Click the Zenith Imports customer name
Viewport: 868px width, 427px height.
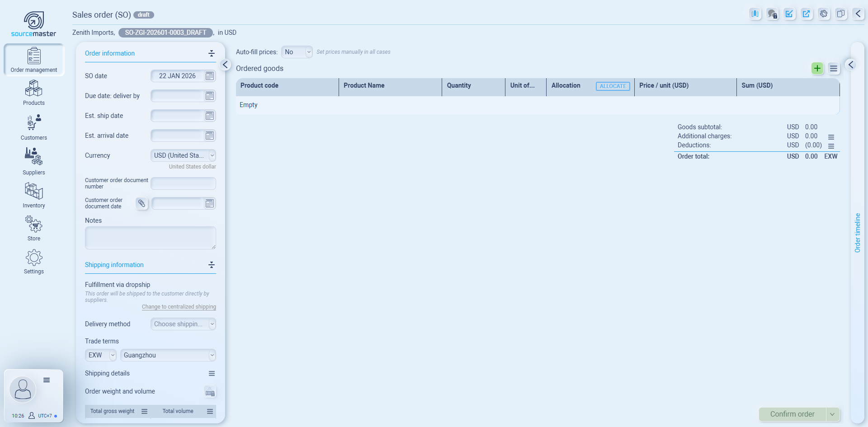93,33
